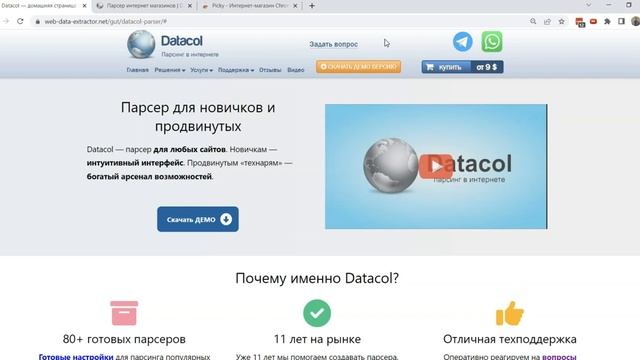The image size is (640, 360).
Task: Click the от 9 $ price button
Action: point(487,67)
